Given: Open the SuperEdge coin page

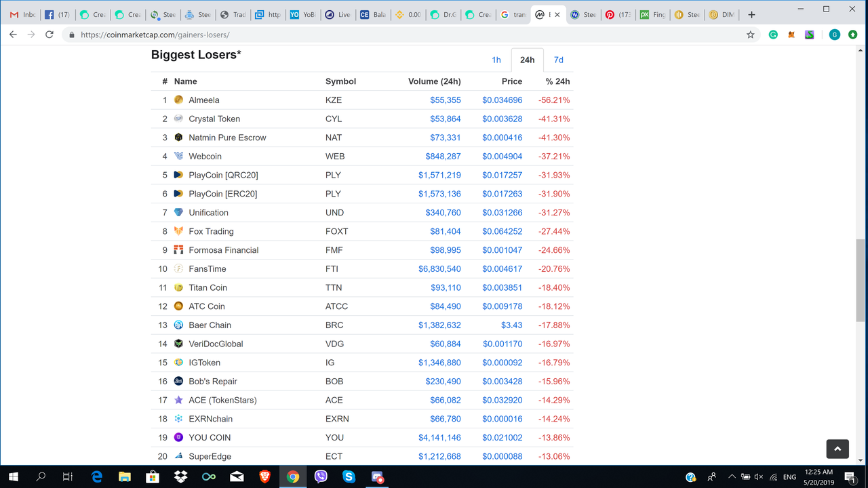Looking at the screenshot, I should (x=210, y=456).
